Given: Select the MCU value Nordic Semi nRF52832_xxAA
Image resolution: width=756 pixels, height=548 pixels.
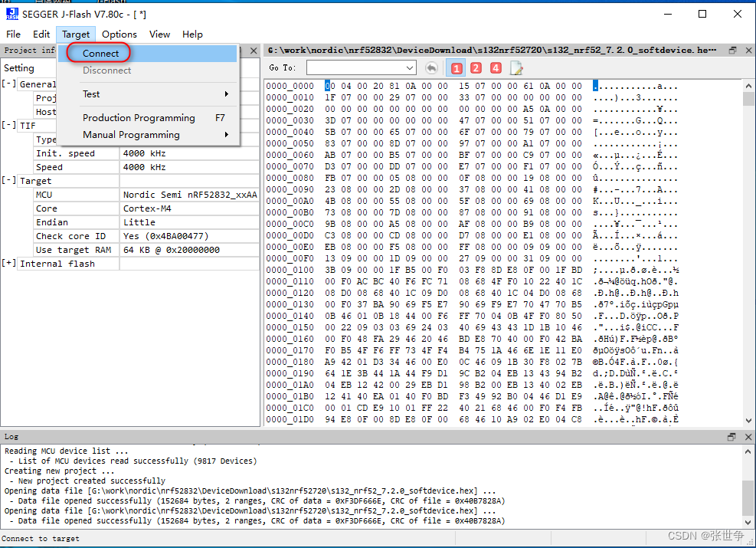Looking at the screenshot, I should (x=190, y=195).
